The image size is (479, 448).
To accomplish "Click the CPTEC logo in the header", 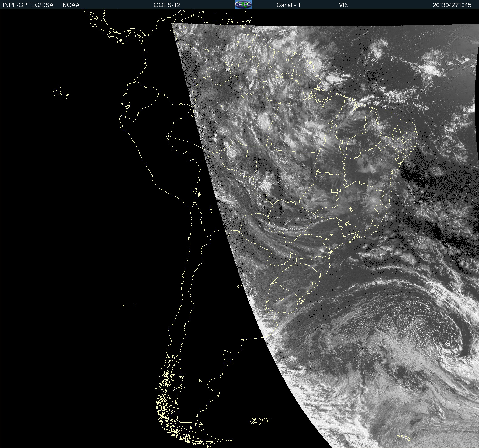I will point(243,5).
